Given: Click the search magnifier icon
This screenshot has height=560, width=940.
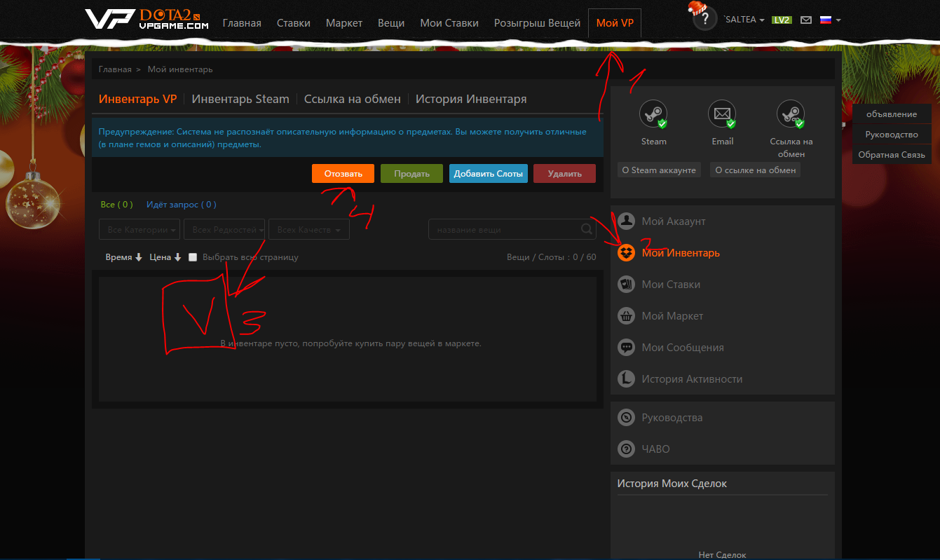Looking at the screenshot, I should click(x=587, y=229).
